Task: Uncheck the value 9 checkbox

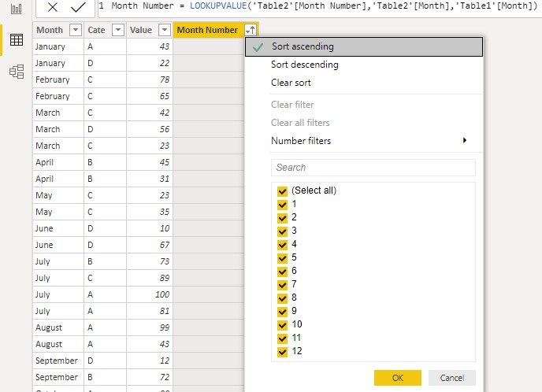Action: click(282, 312)
